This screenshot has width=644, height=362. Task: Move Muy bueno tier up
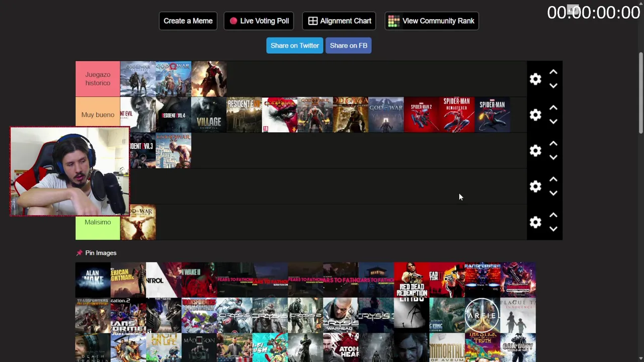(553, 108)
